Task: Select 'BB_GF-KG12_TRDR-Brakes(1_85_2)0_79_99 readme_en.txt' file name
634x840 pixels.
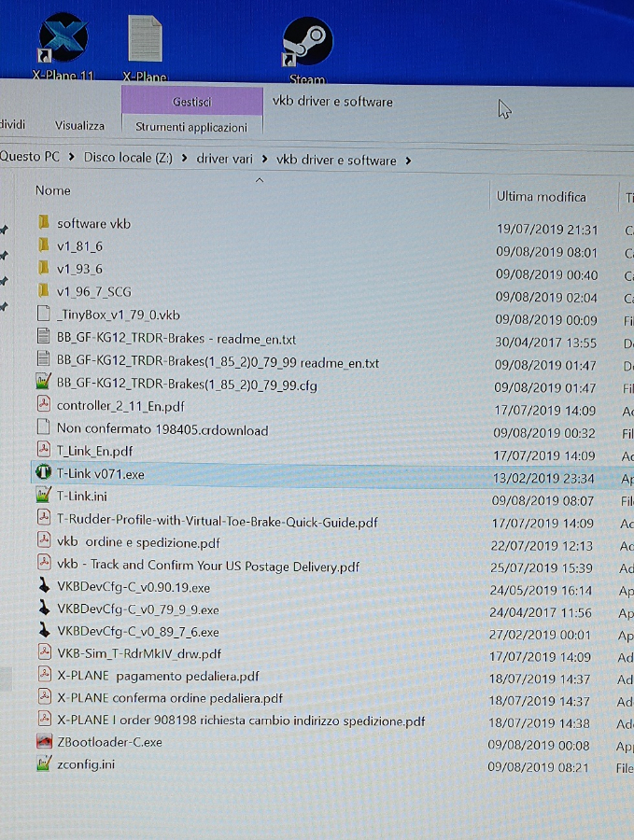Action: point(218,362)
